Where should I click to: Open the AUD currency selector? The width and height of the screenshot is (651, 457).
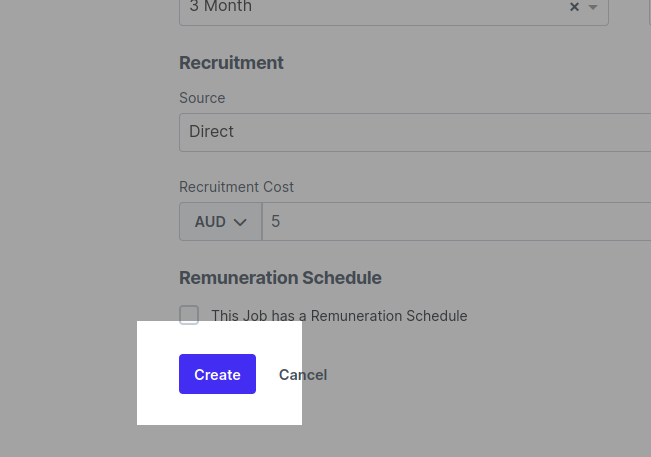[x=220, y=222]
